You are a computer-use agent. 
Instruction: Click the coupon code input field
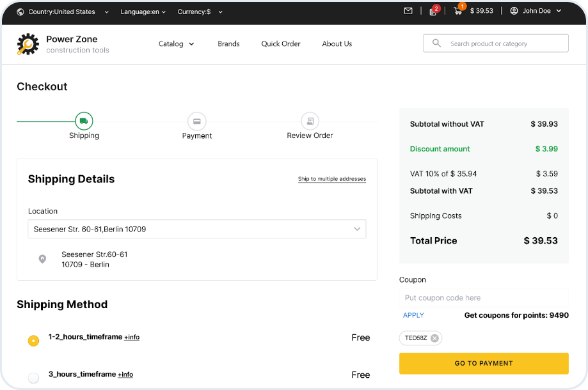click(x=483, y=298)
